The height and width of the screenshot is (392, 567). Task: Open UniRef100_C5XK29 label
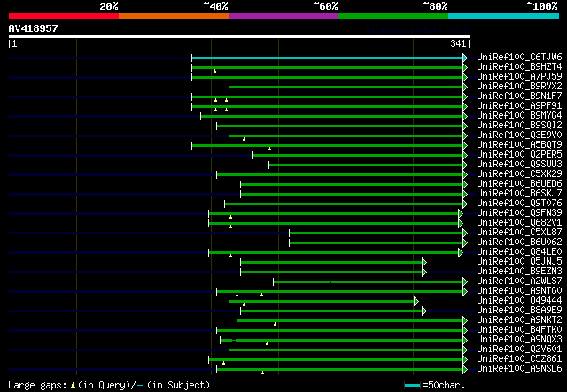coord(519,174)
